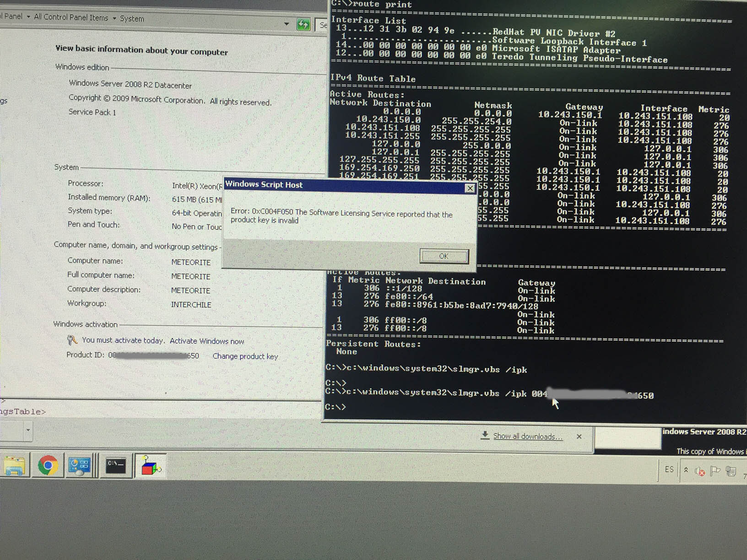Image resolution: width=747 pixels, height=560 pixels.
Task: Click Service Pack 1 text
Action: point(92,112)
